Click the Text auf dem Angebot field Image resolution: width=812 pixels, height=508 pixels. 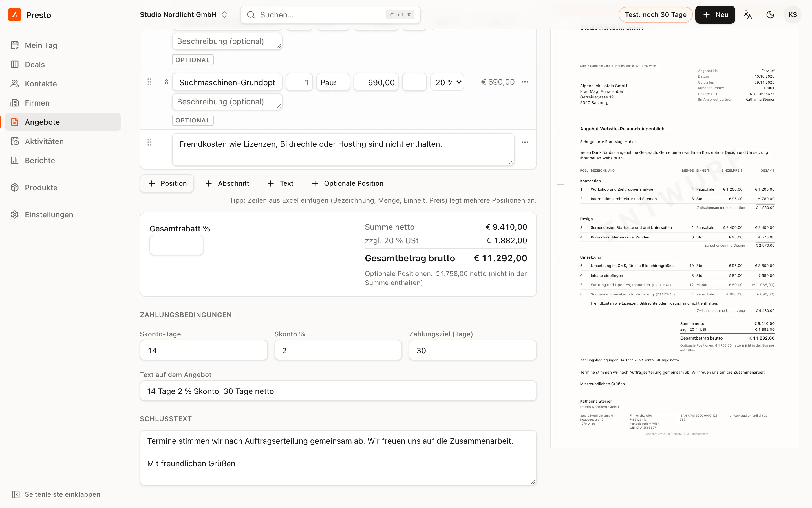338,391
